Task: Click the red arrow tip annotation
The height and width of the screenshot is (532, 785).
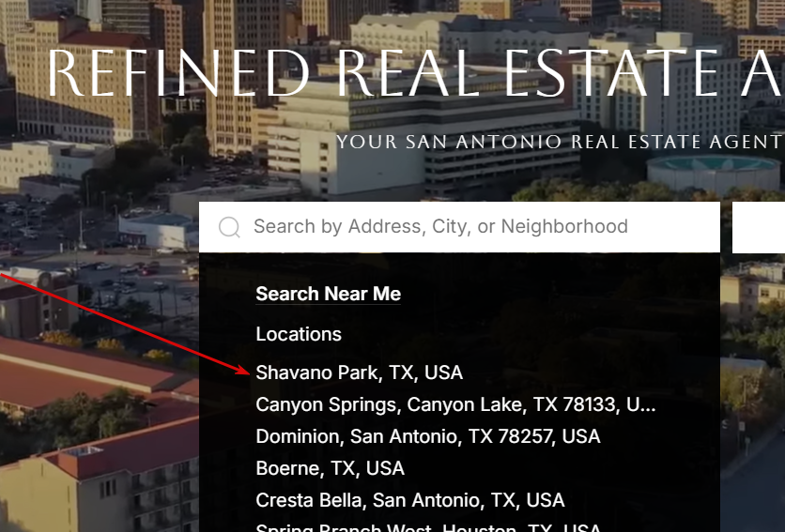Action: [x=245, y=372]
